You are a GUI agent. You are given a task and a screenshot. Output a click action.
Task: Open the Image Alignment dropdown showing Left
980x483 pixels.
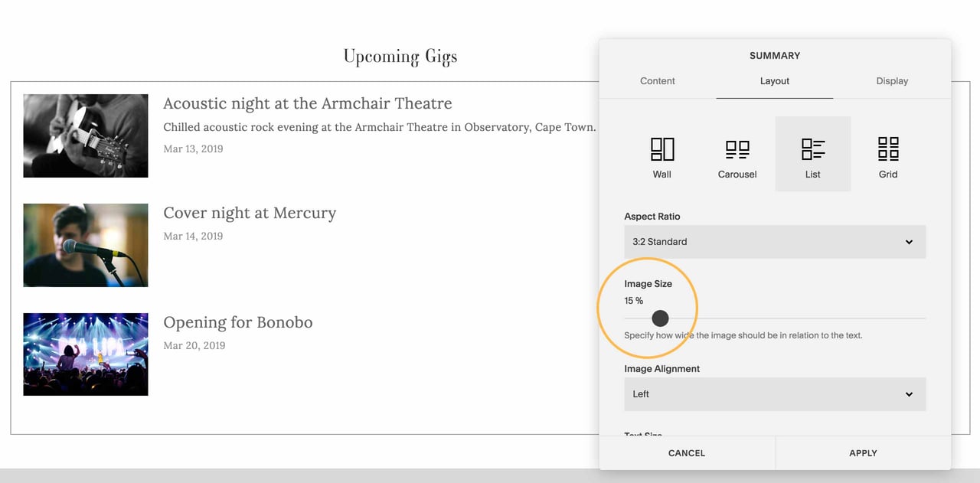(774, 393)
